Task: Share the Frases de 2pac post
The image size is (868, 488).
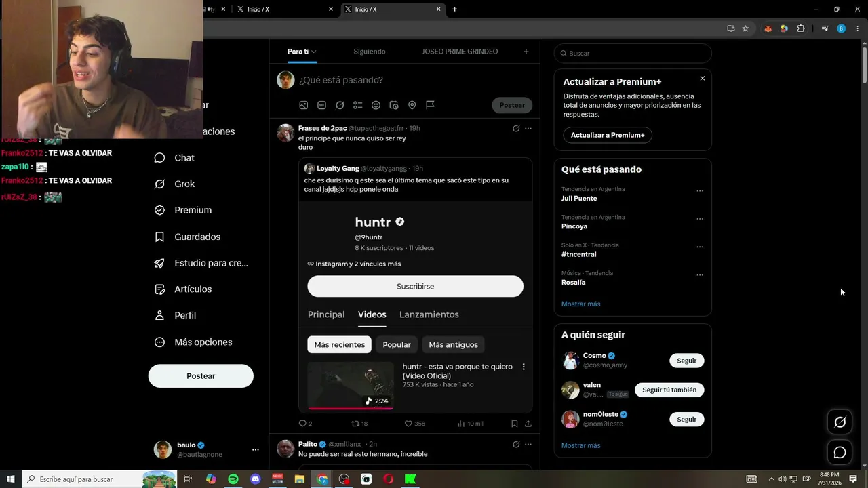Action: point(528,424)
